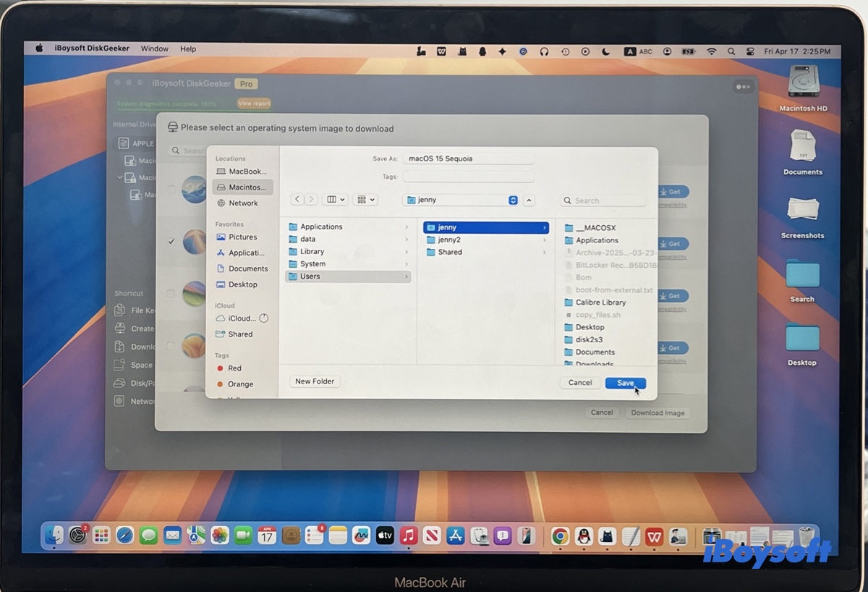The width and height of the screenshot is (868, 592).
Task: Open the Help menu
Action: tap(187, 48)
